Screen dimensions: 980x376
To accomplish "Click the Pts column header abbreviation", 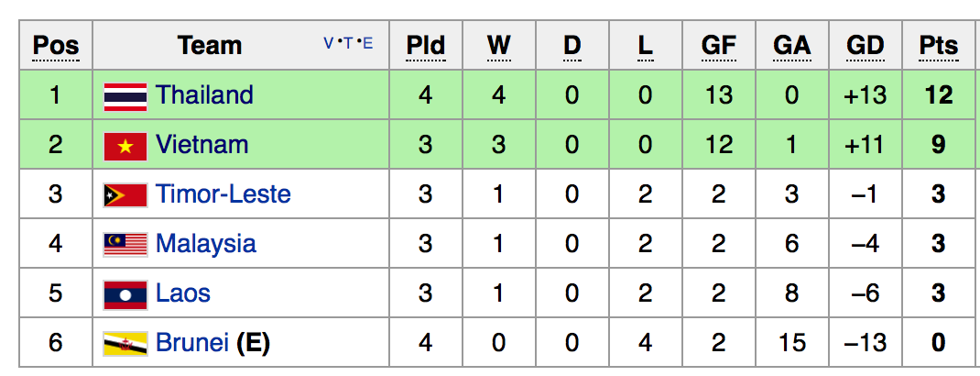I will (x=938, y=45).
